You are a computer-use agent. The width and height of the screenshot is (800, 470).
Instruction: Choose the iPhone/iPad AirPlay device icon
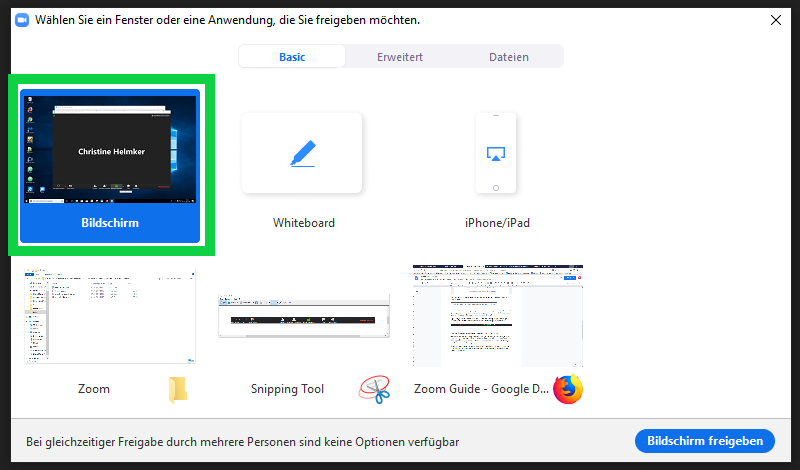tap(496, 153)
